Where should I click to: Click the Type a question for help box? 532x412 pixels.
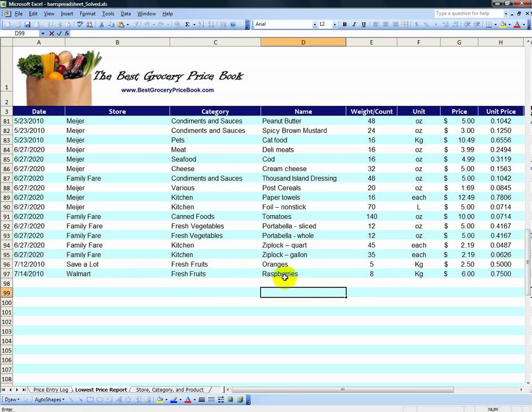(x=468, y=14)
